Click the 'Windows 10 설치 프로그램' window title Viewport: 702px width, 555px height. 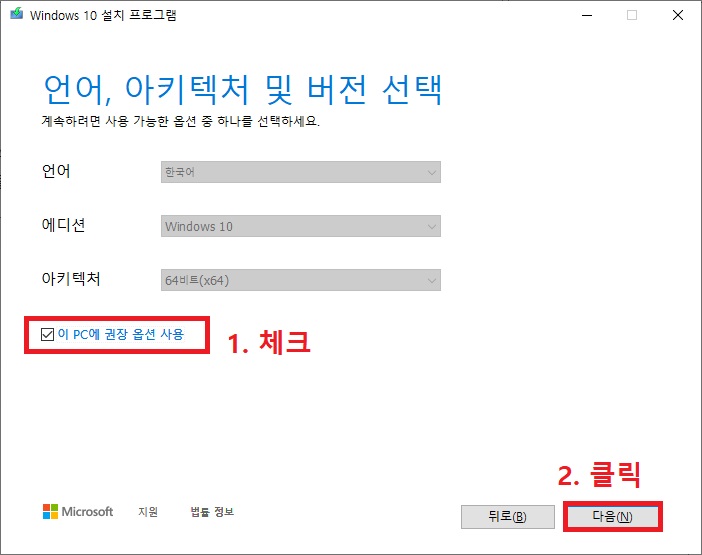pos(103,15)
